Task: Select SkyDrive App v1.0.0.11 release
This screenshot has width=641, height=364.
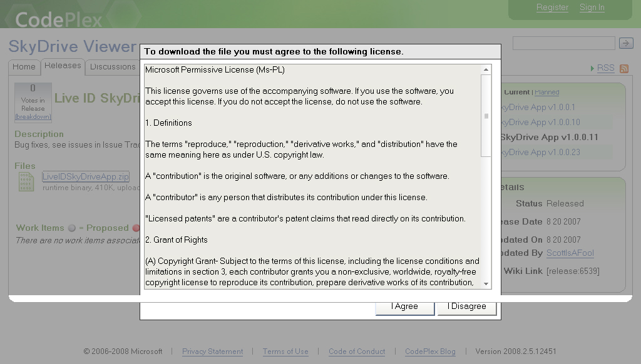Action: point(549,137)
